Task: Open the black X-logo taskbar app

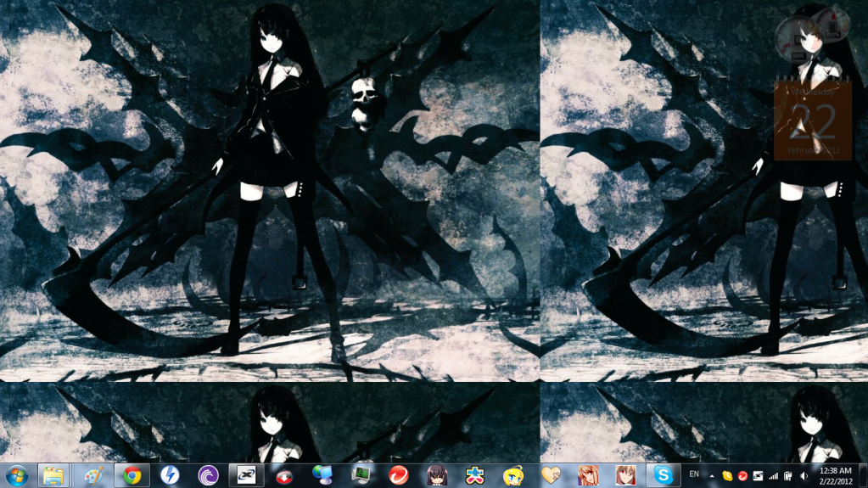Action: 246,475
